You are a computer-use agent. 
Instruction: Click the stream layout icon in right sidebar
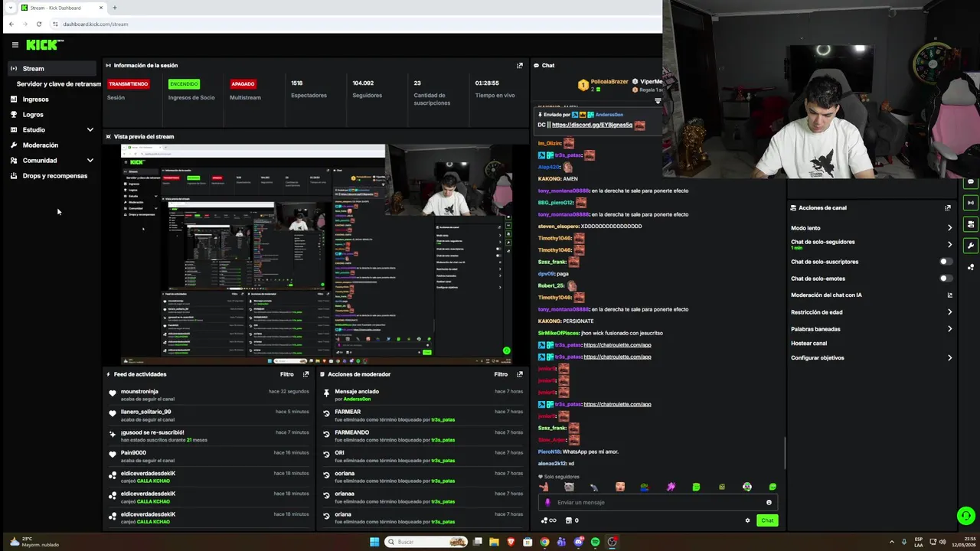tap(971, 224)
